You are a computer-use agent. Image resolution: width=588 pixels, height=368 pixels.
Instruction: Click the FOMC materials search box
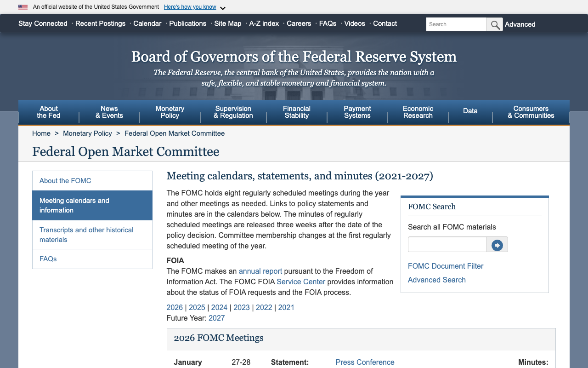(x=447, y=245)
